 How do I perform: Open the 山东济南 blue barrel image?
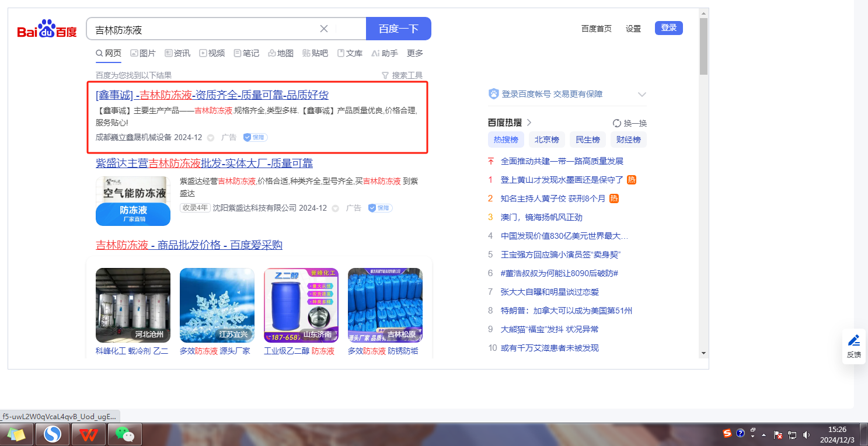pyautogui.click(x=301, y=305)
